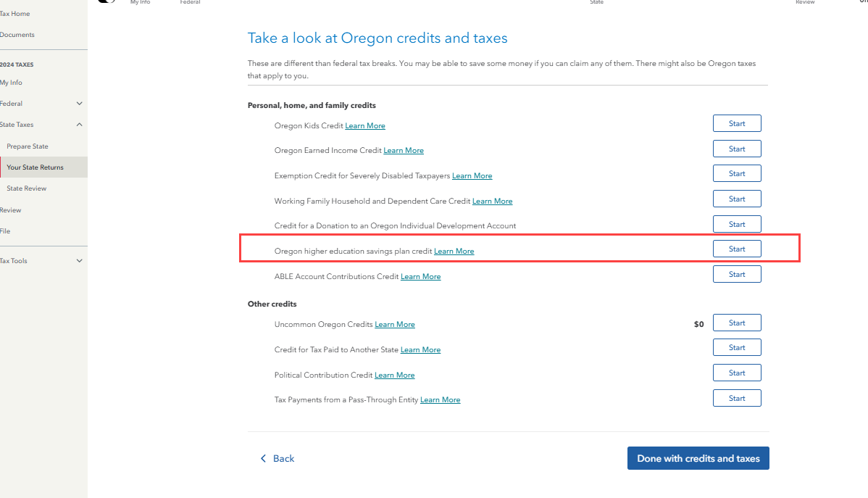Expand the Tax Tools sidebar chevron
This screenshot has height=498, width=868.
point(79,261)
